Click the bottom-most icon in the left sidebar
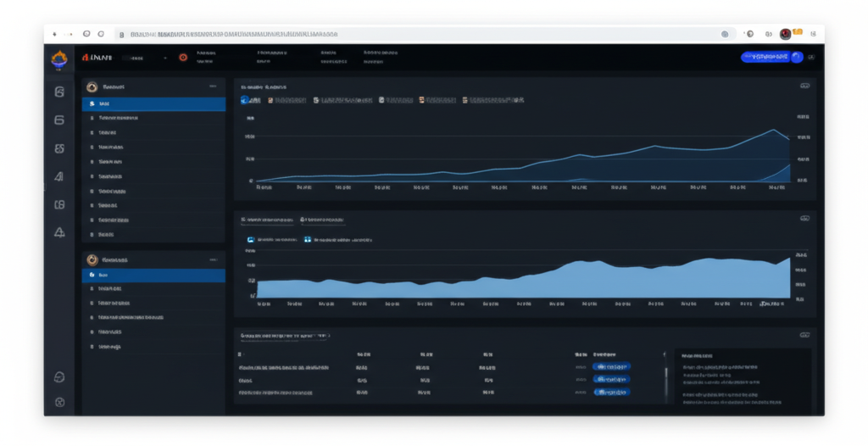Viewport: 868px width, 446px height. (59, 402)
